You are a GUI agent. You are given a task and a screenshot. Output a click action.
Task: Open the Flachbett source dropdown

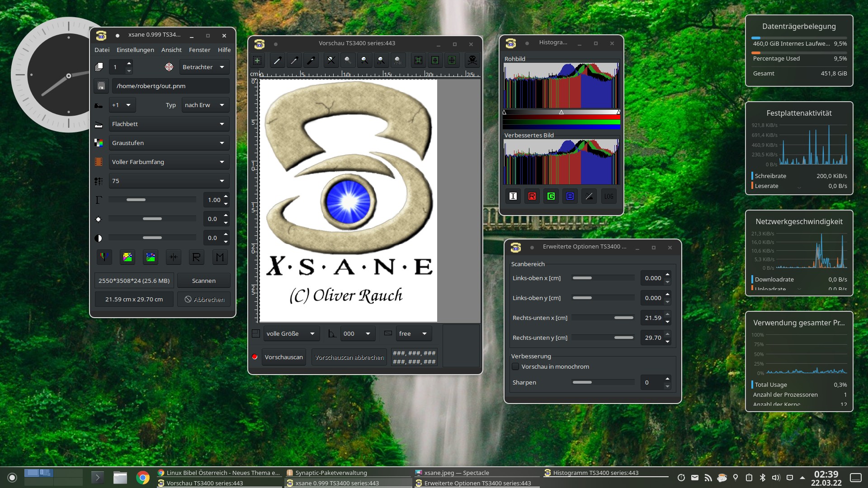point(169,124)
